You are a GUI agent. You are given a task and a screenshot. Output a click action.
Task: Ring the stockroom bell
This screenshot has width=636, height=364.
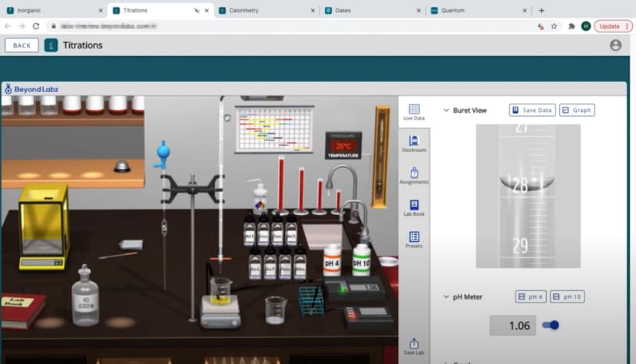(121, 166)
